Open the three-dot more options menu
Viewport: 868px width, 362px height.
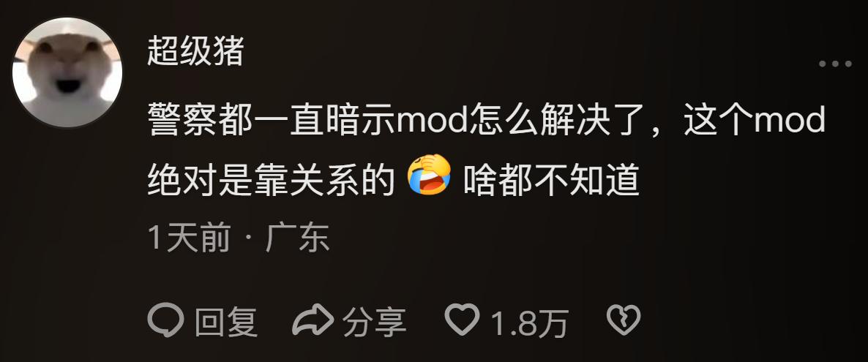tap(835, 64)
